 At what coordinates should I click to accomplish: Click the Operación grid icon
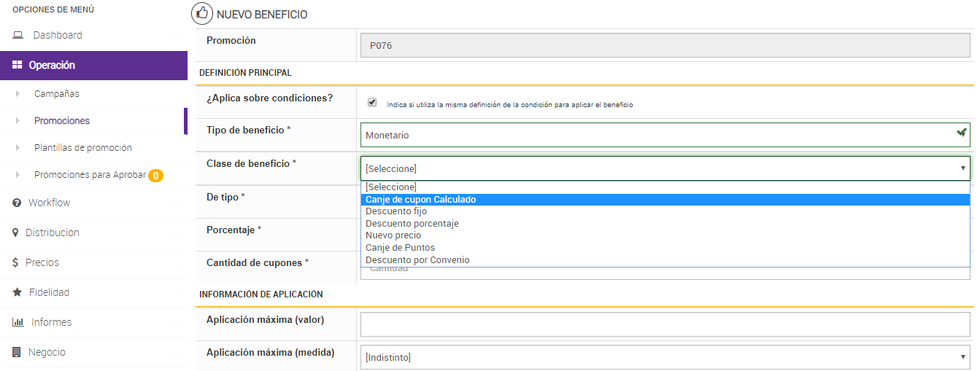[x=18, y=65]
